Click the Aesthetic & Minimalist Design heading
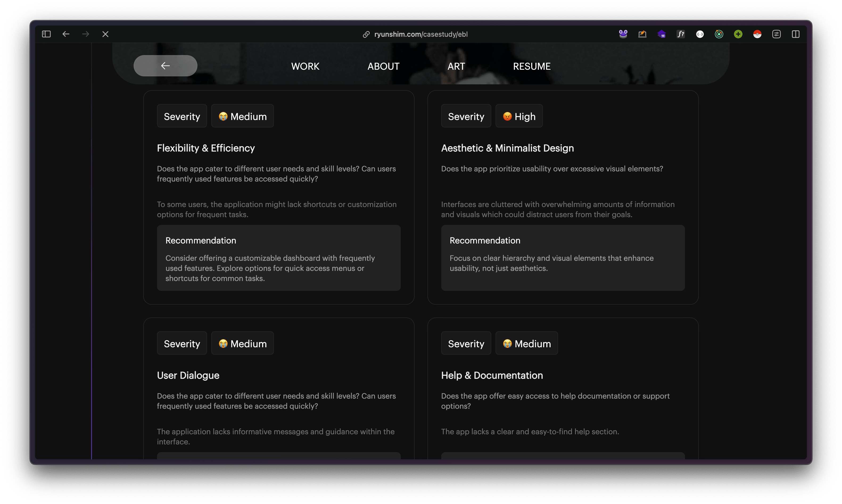The image size is (842, 504). point(507,148)
